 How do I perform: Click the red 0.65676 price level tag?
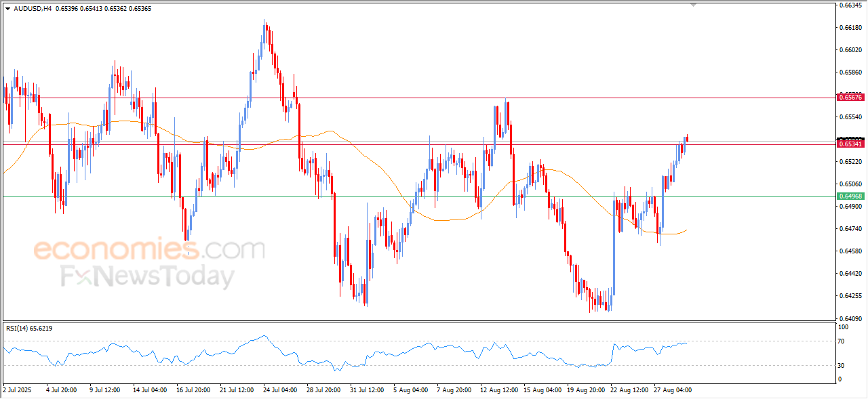point(850,98)
